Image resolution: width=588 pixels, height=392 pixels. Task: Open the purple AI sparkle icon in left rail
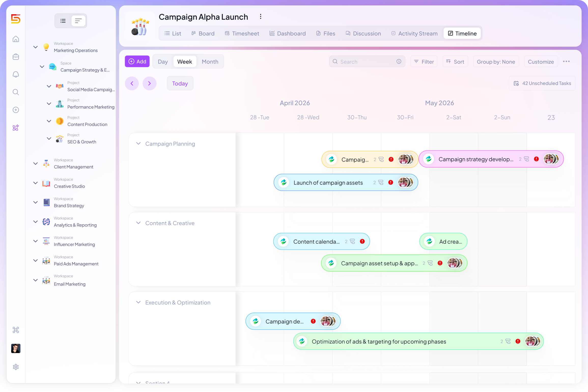coord(16,128)
